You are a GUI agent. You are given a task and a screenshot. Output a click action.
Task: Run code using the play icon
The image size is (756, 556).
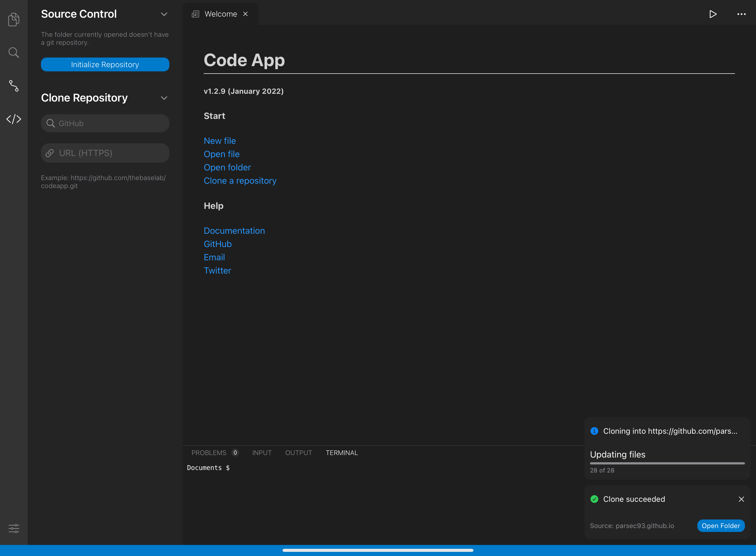click(x=713, y=14)
